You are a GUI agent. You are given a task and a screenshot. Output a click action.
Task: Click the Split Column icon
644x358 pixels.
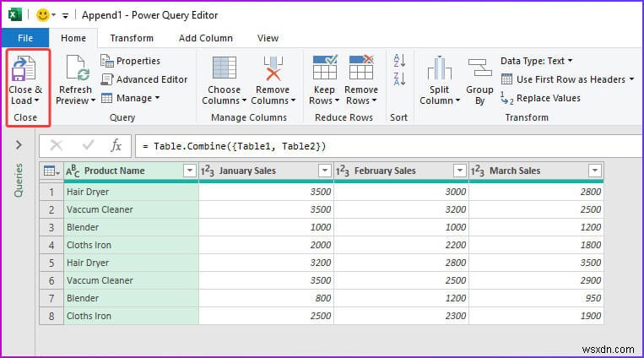[440, 68]
